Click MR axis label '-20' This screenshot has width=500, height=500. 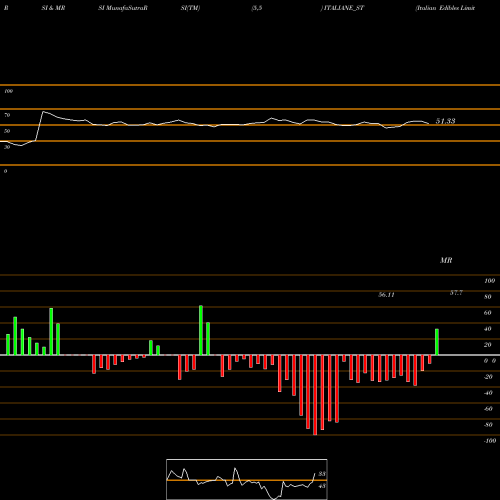tap(488, 377)
